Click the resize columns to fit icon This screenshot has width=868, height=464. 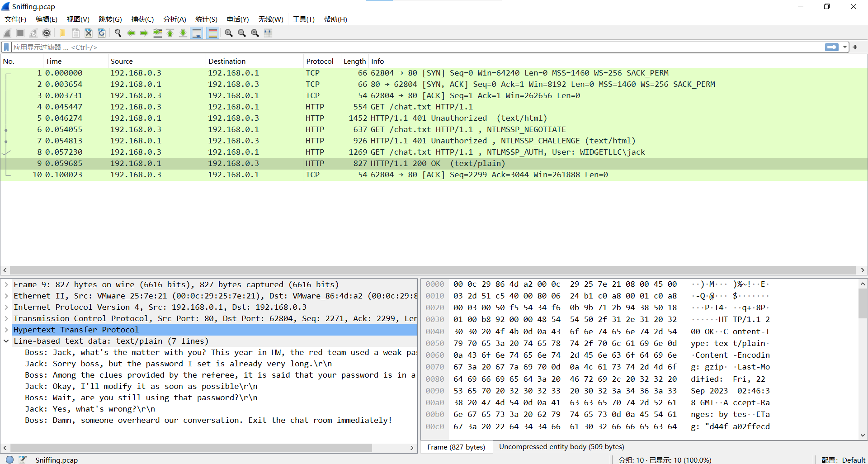[268, 33]
